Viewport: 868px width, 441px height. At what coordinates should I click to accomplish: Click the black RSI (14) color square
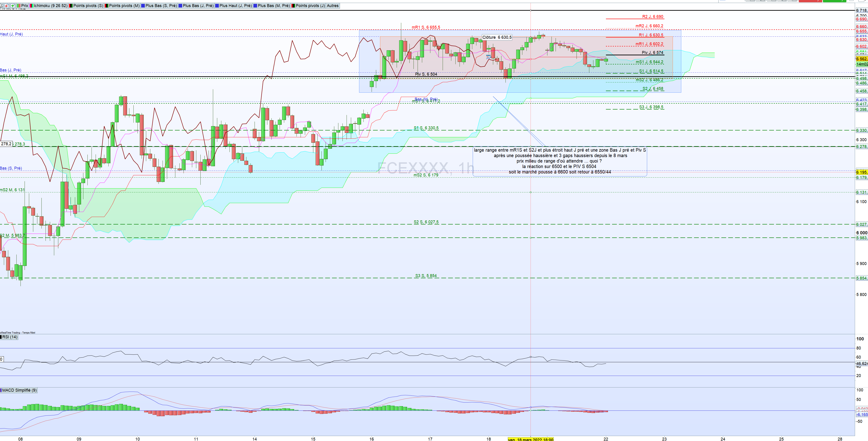pyautogui.click(x=1, y=337)
